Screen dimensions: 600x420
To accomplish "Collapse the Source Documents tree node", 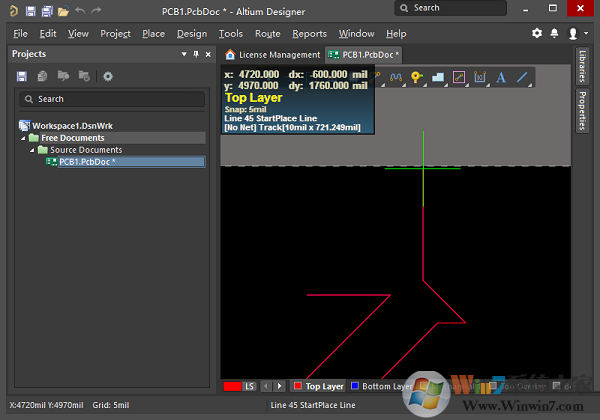I will tap(32, 150).
